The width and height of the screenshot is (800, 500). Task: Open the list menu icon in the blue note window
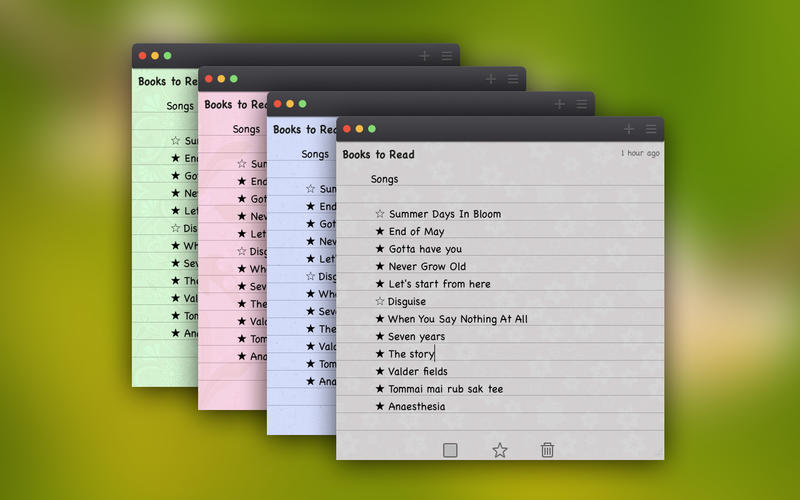(581, 104)
